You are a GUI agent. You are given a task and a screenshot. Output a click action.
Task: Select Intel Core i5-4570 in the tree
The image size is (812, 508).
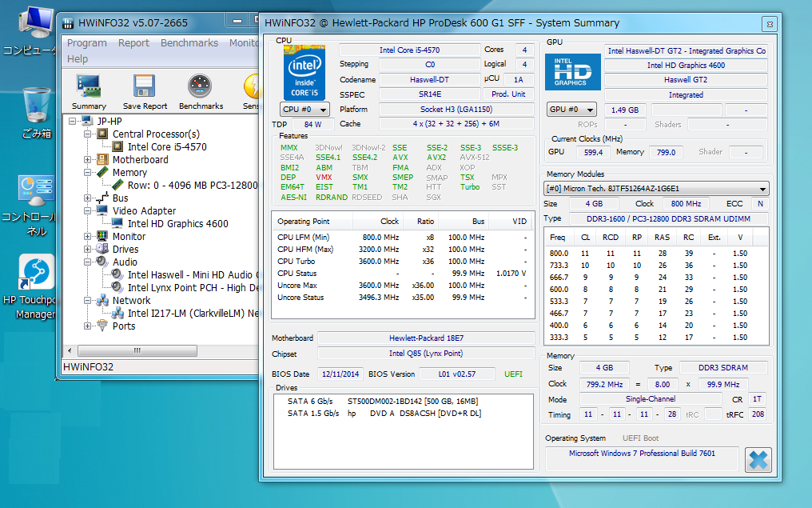tap(167, 147)
